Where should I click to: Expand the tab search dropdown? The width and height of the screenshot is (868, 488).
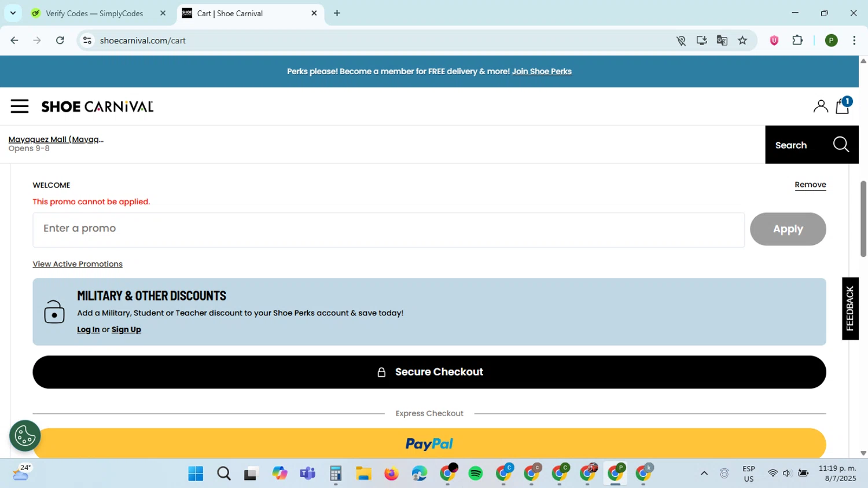click(13, 13)
